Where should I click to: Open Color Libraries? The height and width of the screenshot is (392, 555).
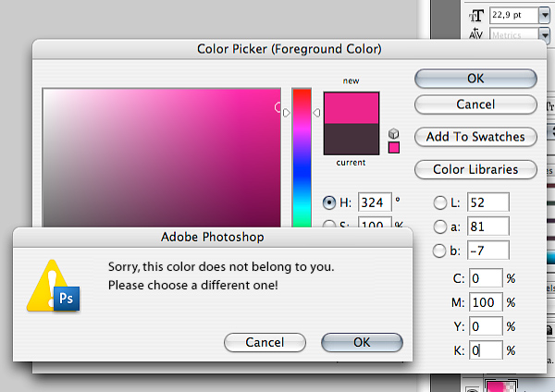(475, 169)
